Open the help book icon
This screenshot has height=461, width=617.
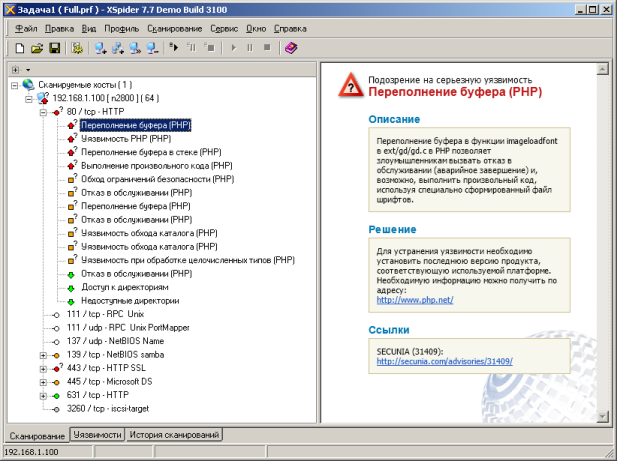point(291,48)
